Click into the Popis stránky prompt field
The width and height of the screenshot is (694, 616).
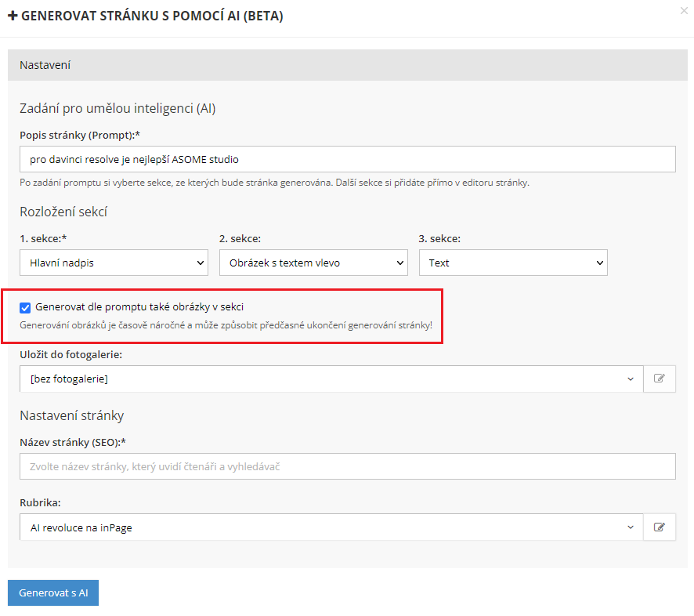tap(347, 159)
